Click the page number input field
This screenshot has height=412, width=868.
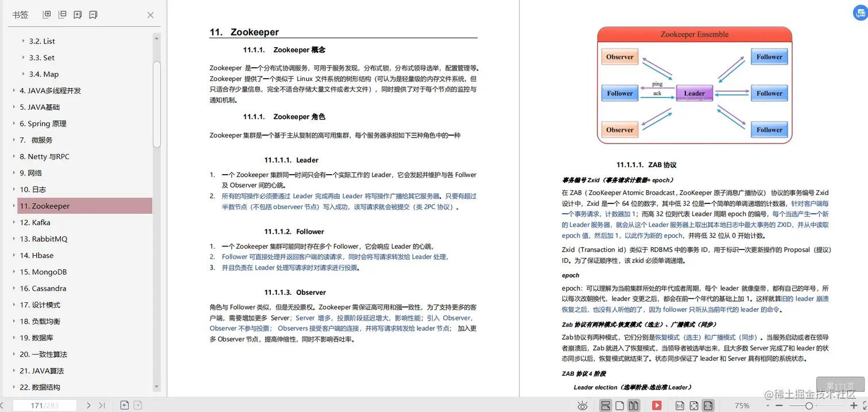coord(46,405)
